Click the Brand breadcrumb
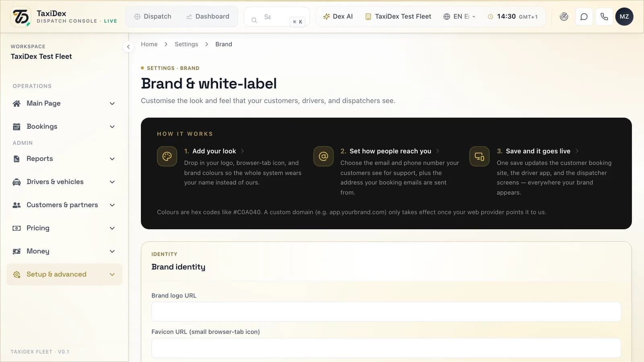This screenshot has width=644, height=362. pyautogui.click(x=224, y=44)
